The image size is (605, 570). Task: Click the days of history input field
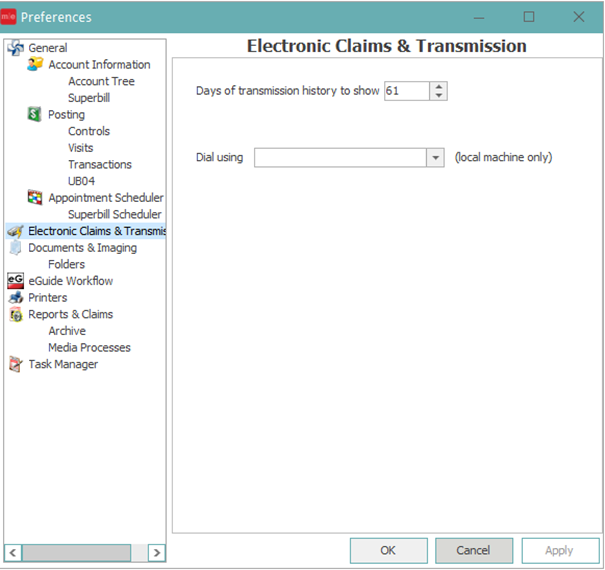pos(406,91)
